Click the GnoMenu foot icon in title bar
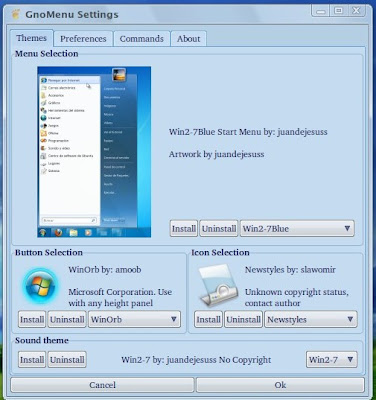 coord(16,14)
